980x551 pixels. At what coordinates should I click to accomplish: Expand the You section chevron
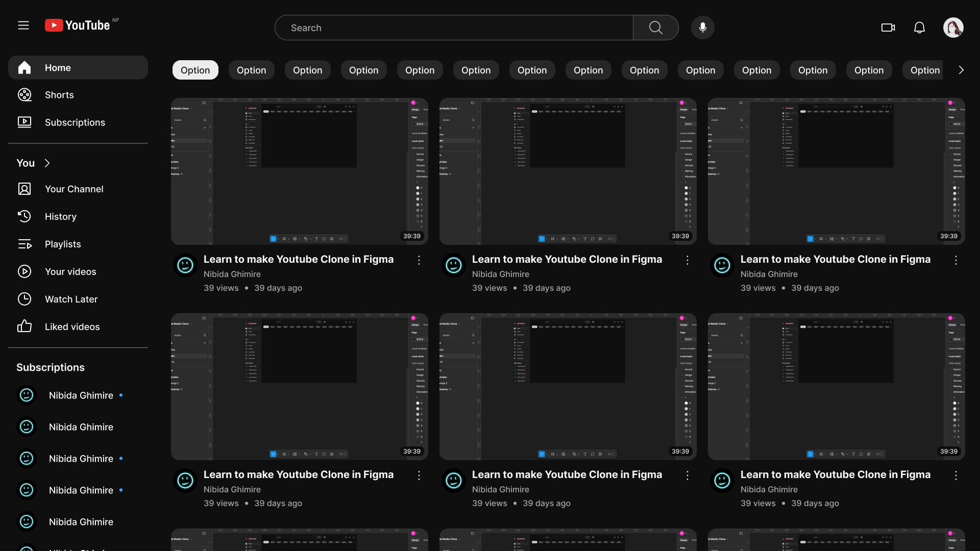pyautogui.click(x=47, y=163)
